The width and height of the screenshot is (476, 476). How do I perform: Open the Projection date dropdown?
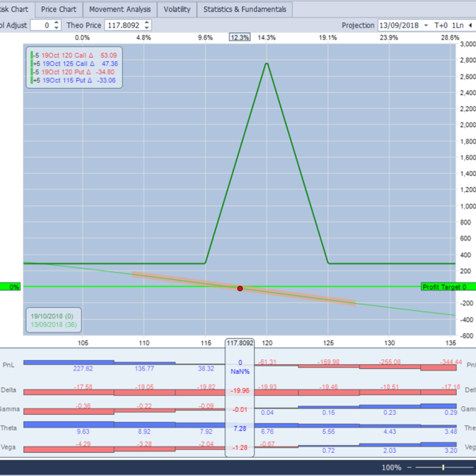click(x=426, y=25)
